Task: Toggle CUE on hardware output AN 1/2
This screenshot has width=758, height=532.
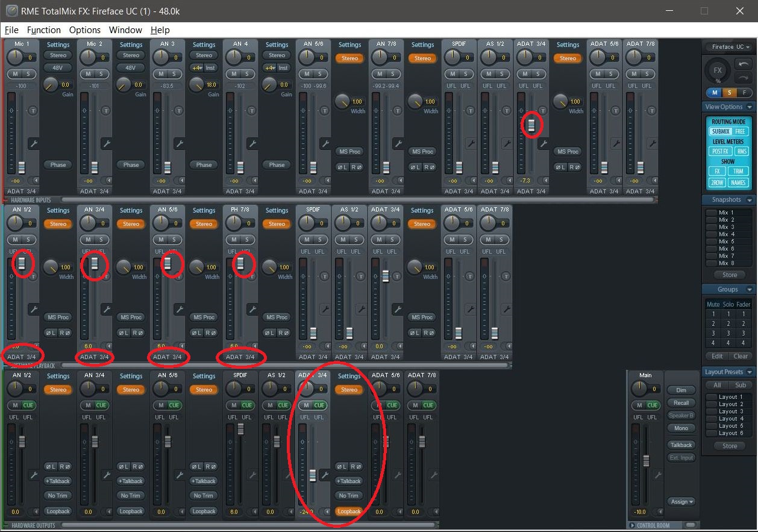Action: point(28,405)
